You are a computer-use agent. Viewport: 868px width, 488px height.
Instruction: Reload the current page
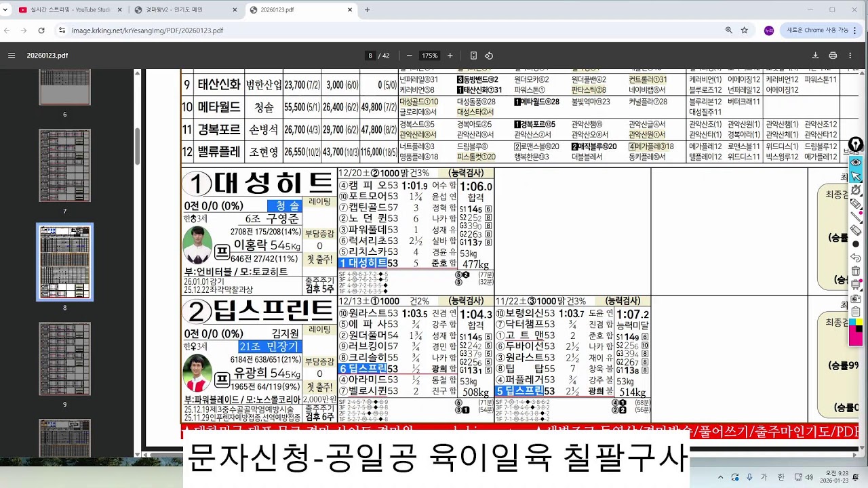coord(41,30)
